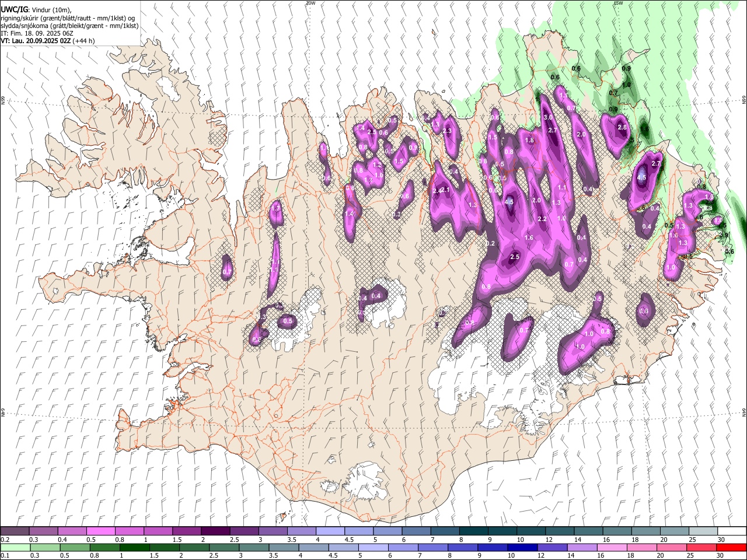
Task: Pick the upper legend swatch labeled 0.2
Action: 15,531
